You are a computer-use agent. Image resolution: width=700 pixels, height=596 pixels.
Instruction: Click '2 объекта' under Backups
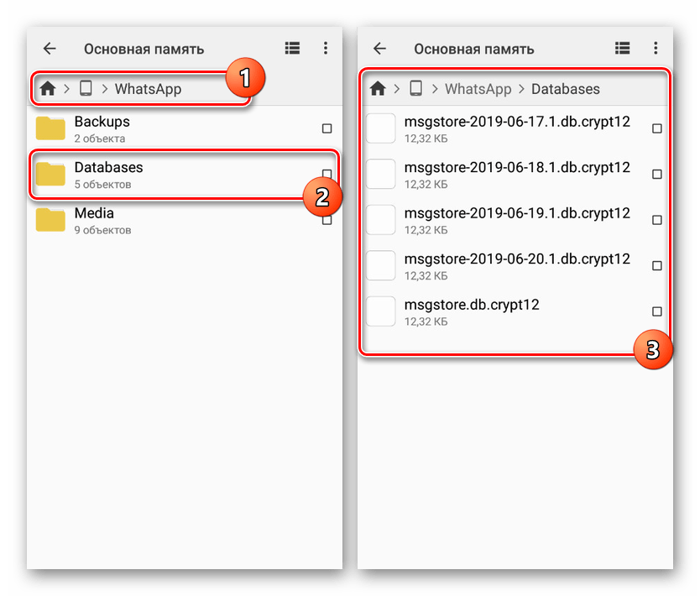(x=100, y=139)
